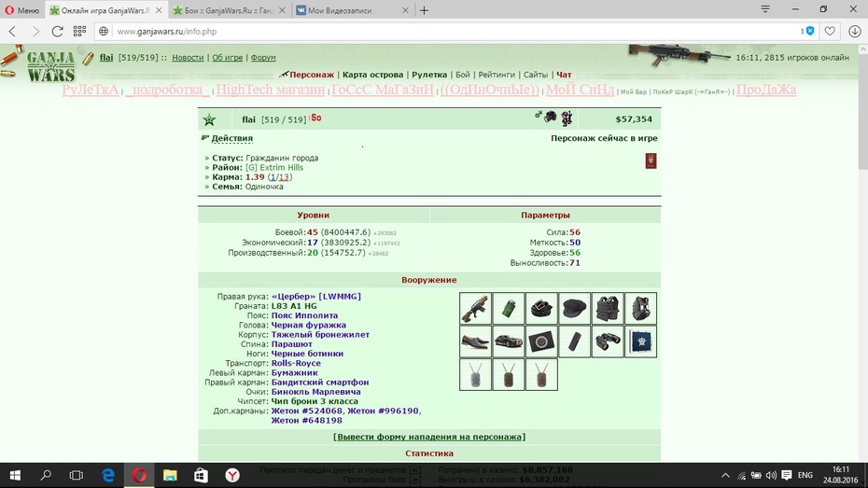The width and height of the screenshot is (868, 488).
Task: Open the Rolls-Royce transport text link
Action: click(296, 364)
